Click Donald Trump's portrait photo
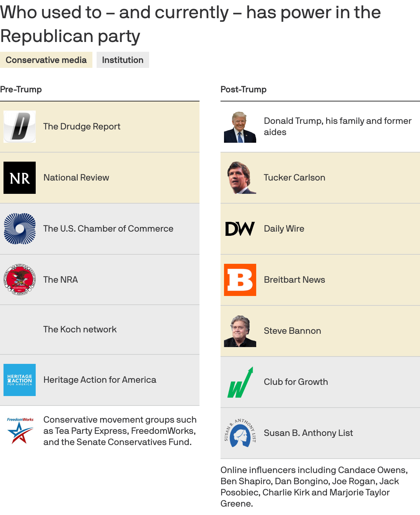Image resolution: width=420 pixels, height=515 pixels. (240, 127)
